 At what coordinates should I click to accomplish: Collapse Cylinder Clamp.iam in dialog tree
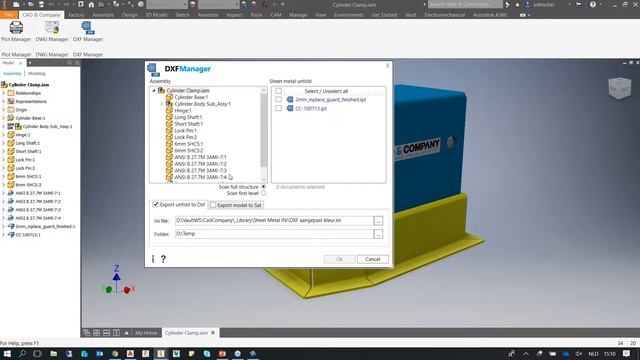point(154,91)
